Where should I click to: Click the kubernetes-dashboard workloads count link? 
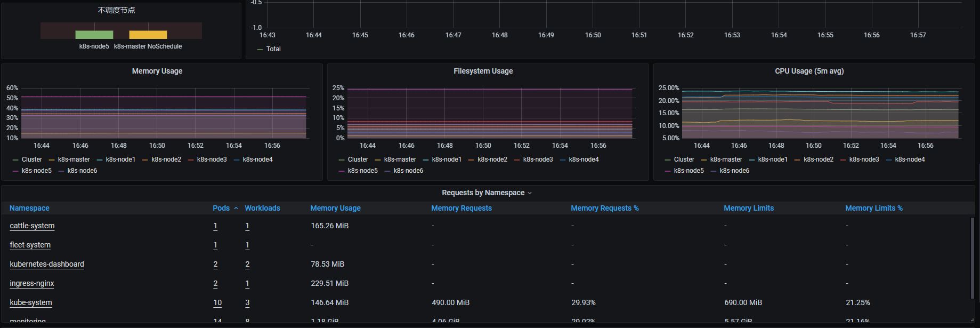click(x=247, y=264)
